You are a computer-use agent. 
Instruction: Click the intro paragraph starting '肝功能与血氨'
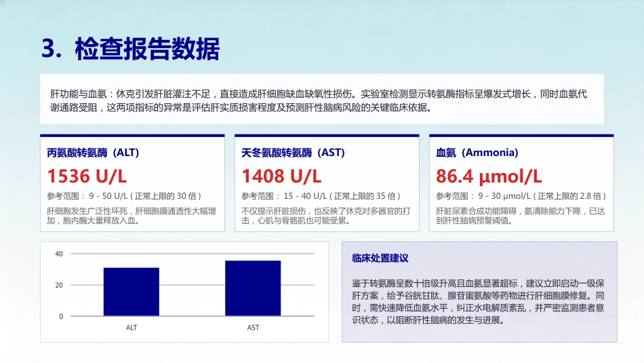coord(319,100)
